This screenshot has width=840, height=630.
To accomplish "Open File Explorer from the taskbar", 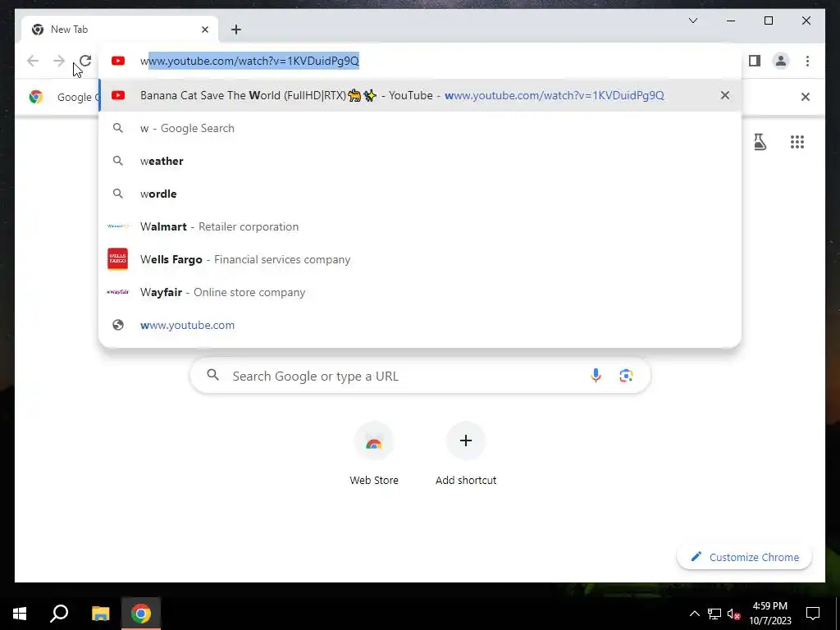I will (100, 614).
